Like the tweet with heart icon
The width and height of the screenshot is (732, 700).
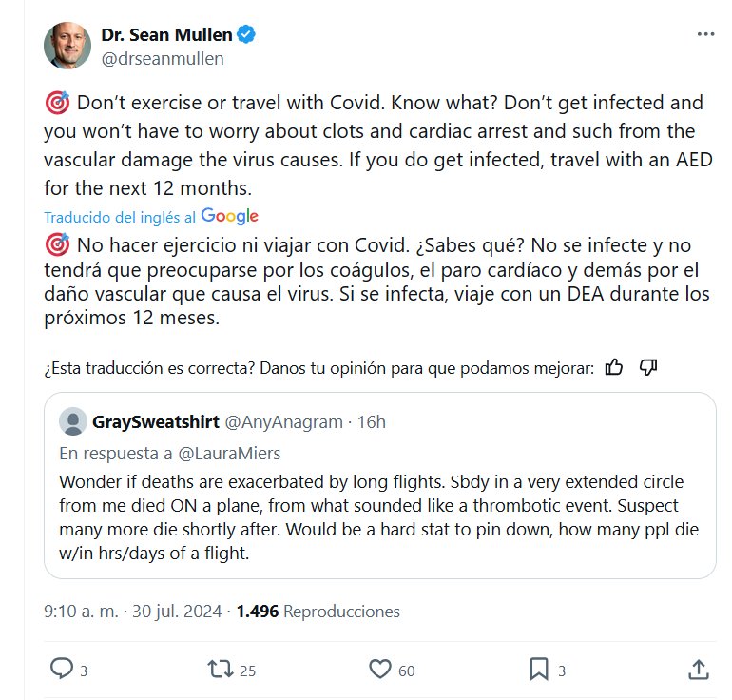click(x=380, y=670)
